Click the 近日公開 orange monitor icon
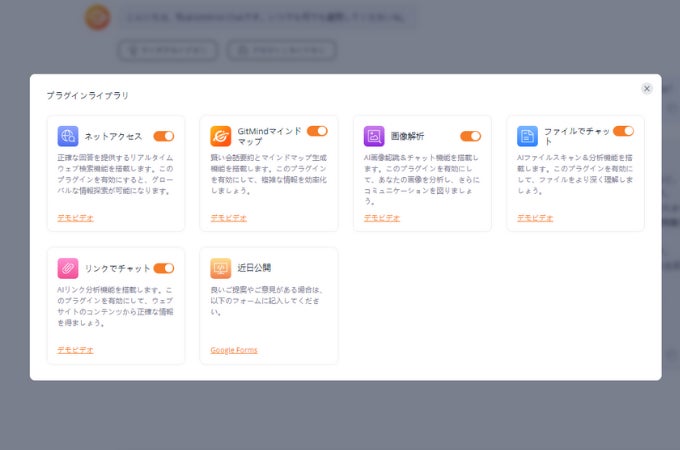The width and height of the screenshot is (680, 450). click(x=221, y=268)
